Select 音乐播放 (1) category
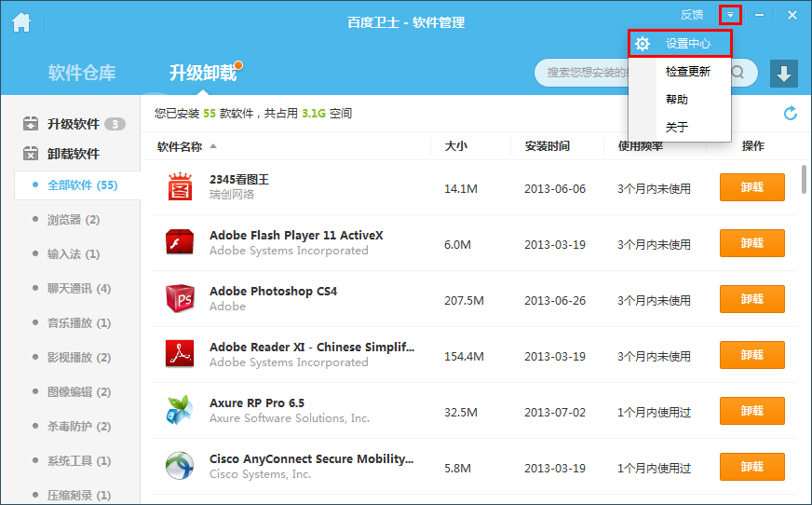The width and height of the screenshot is (812, 505). point(79,323)
